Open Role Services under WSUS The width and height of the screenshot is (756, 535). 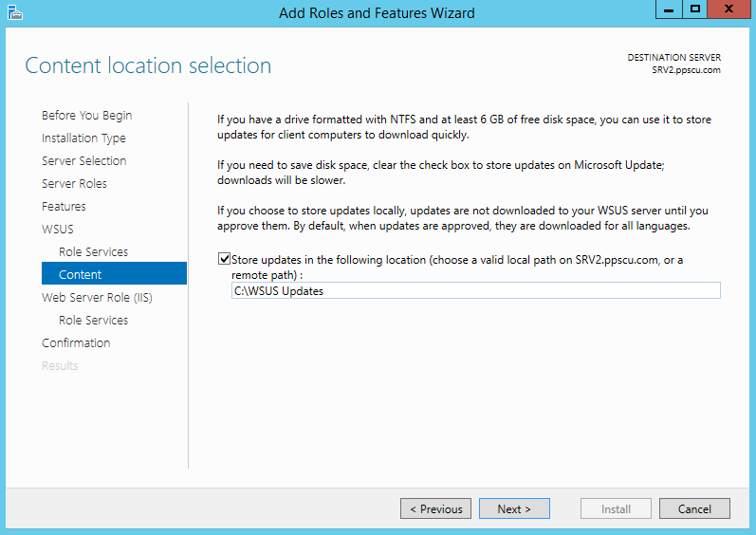tap(93, 252)
